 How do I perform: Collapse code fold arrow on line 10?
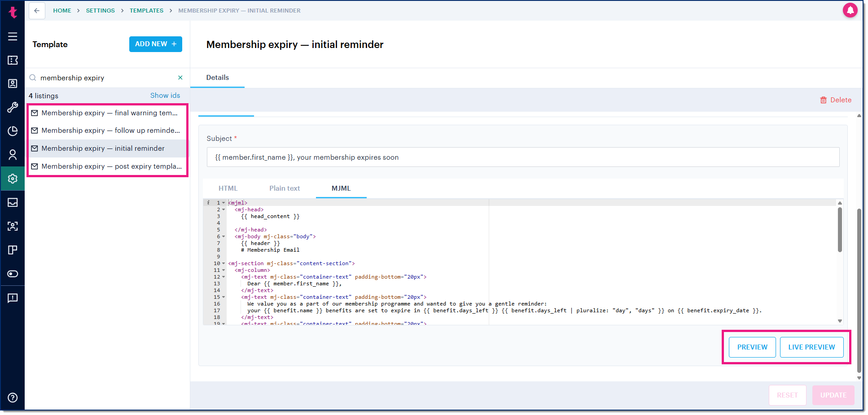pos(224,263)
